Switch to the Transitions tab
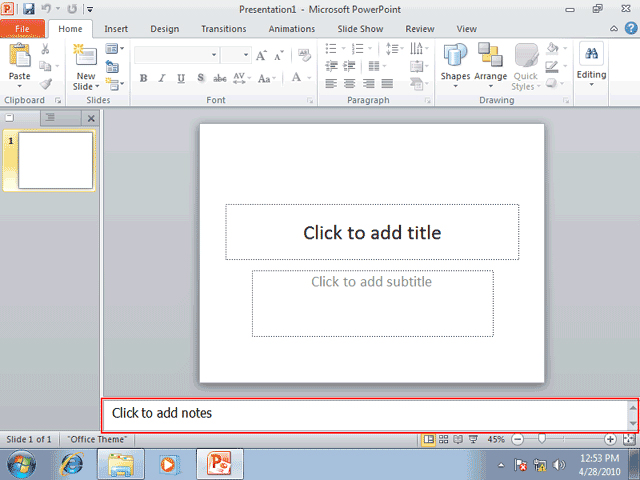This screenshot has width=640, height=480. point(224,29)
